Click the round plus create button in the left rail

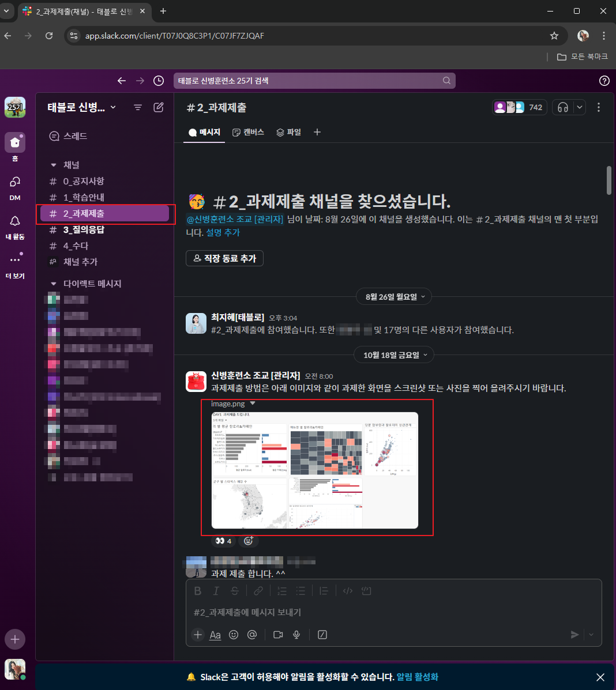tap(15, 639)
